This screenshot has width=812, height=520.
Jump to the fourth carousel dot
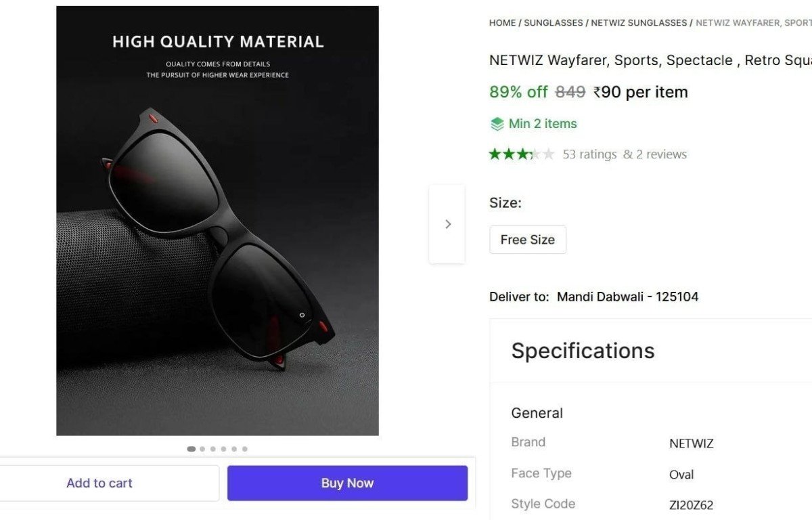(223, 449)
